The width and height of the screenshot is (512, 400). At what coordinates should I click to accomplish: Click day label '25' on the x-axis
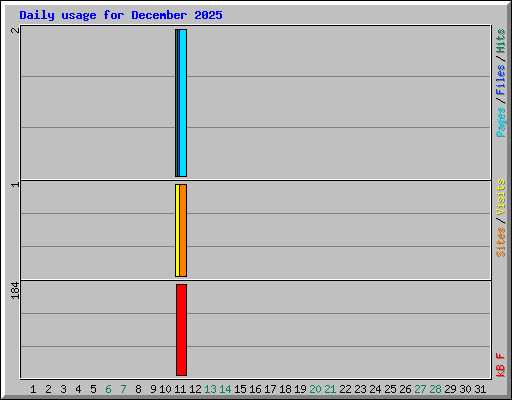click(x=390, y=389)
